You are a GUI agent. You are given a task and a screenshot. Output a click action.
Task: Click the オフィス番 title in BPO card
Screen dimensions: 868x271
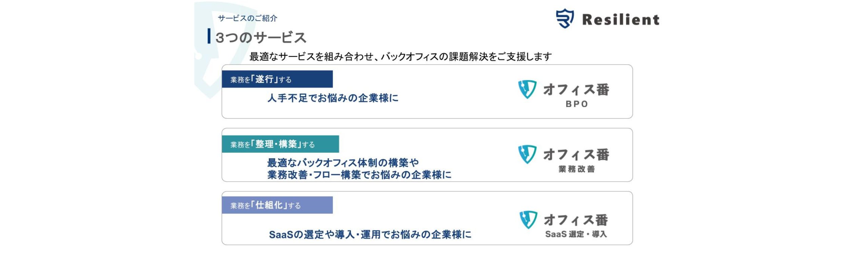coord(576,89)
